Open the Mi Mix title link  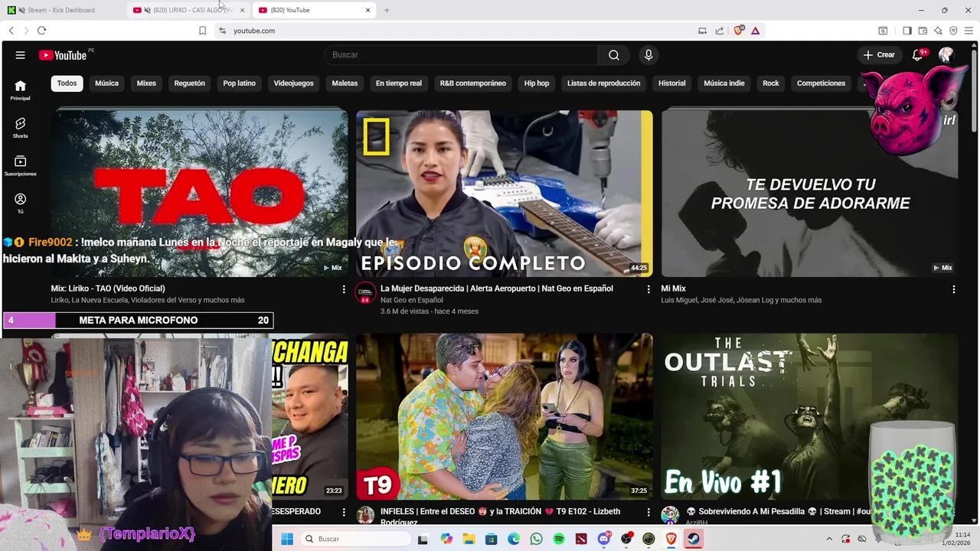click(673, 289)
